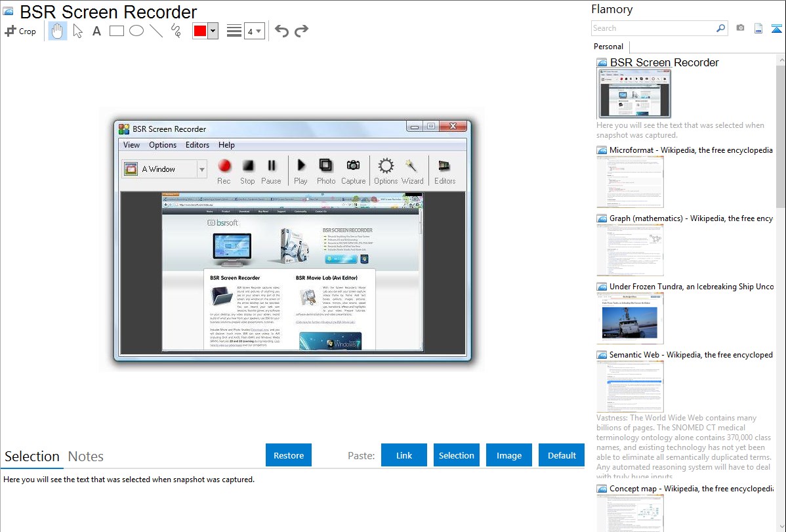Click the blue collapse-to-top arrow icon
Viewport: 786px width, 532px height.
tap(777, 28)
